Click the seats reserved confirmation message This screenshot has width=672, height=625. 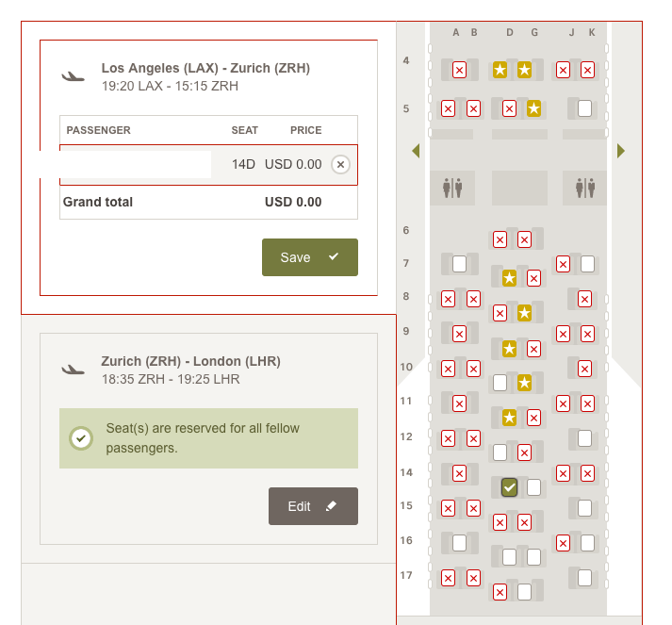point(208,438)
